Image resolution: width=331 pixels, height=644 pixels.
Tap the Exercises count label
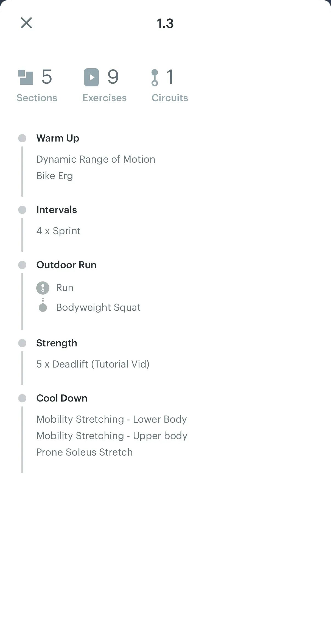click(105, 98)
